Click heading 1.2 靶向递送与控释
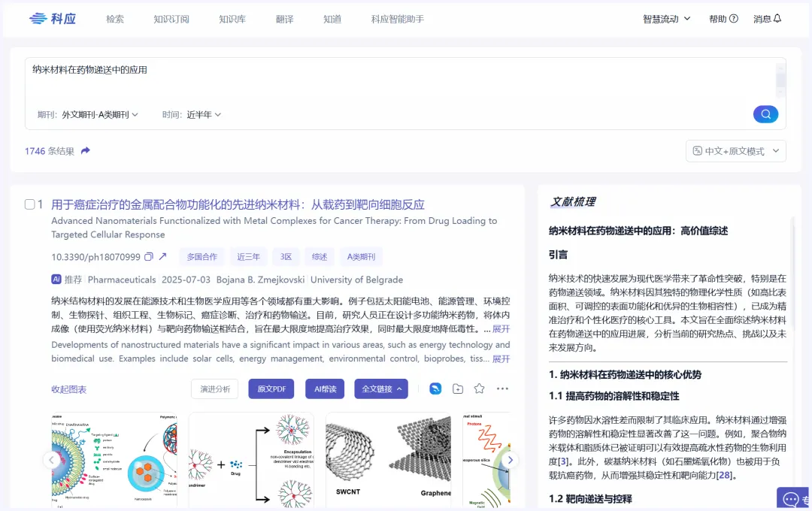Screen dimensions: 812x511 590,499
